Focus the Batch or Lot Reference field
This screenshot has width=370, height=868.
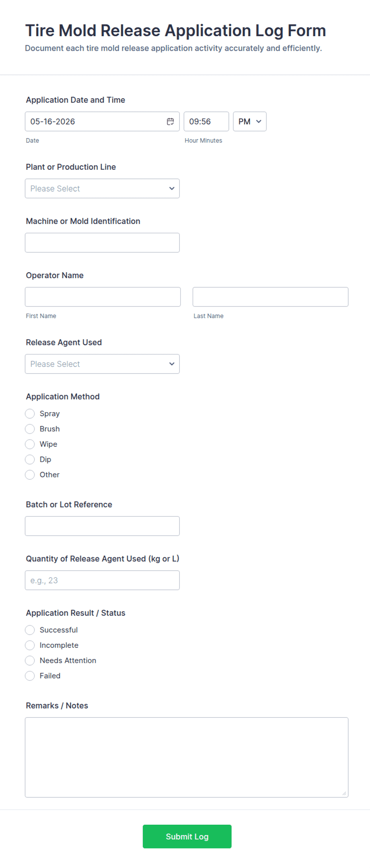point(102,526)
